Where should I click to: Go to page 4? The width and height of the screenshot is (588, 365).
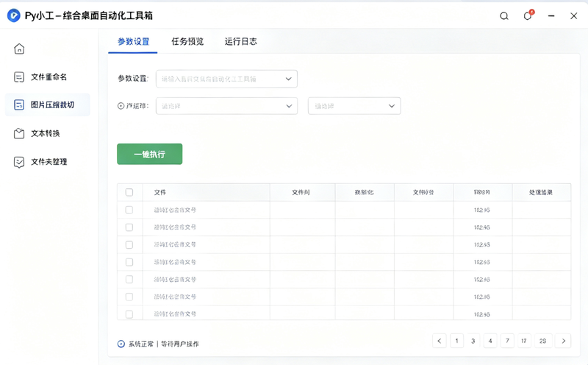point(490,341)
